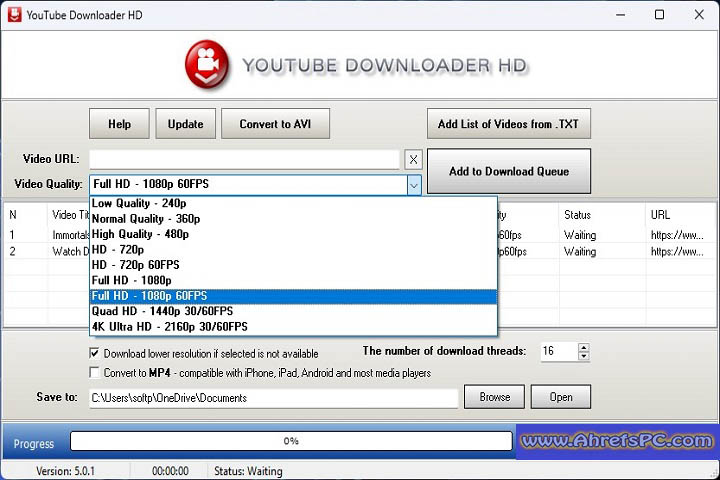The height and width of the screenshot is (480, 720).
Task: Click Add to Download Queue button
Action: 509,171
